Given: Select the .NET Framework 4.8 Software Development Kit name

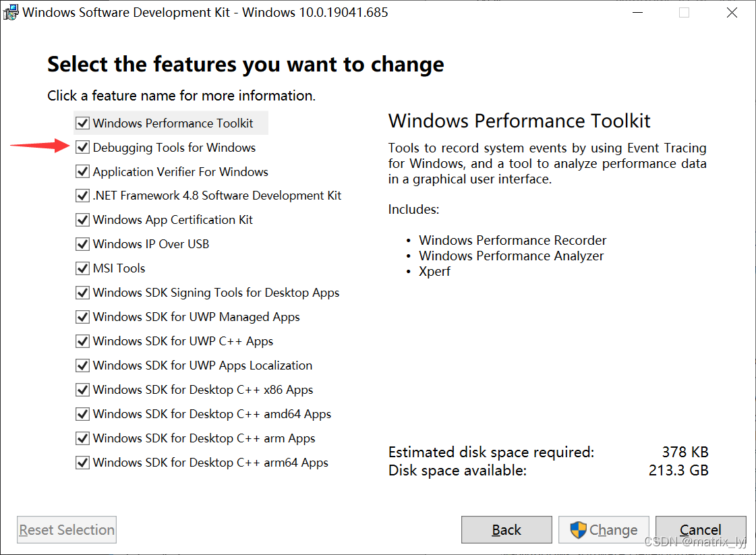Looking at the screenshot, I should click(217, 196).
